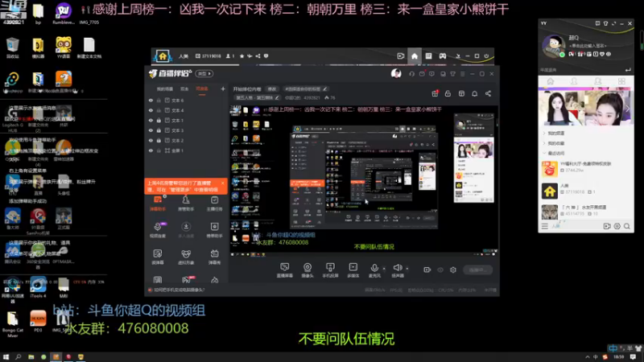
Task: Open the 弹幕秀 danmaku show tool
Action: (x=214, y=257)
